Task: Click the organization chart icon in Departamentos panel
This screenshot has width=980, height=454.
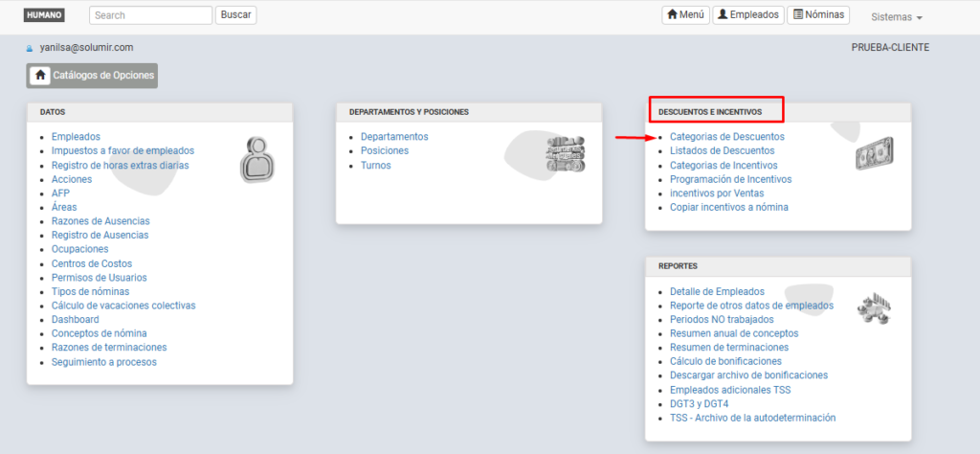Action: tap(565, 154)
